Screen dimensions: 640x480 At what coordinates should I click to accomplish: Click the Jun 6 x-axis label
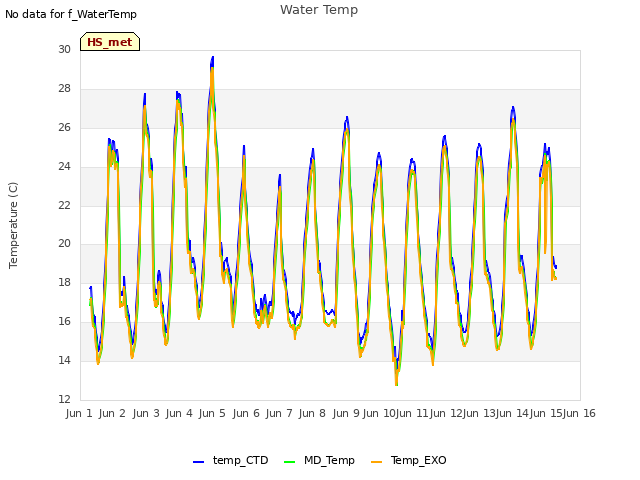(x=246, y=413)
